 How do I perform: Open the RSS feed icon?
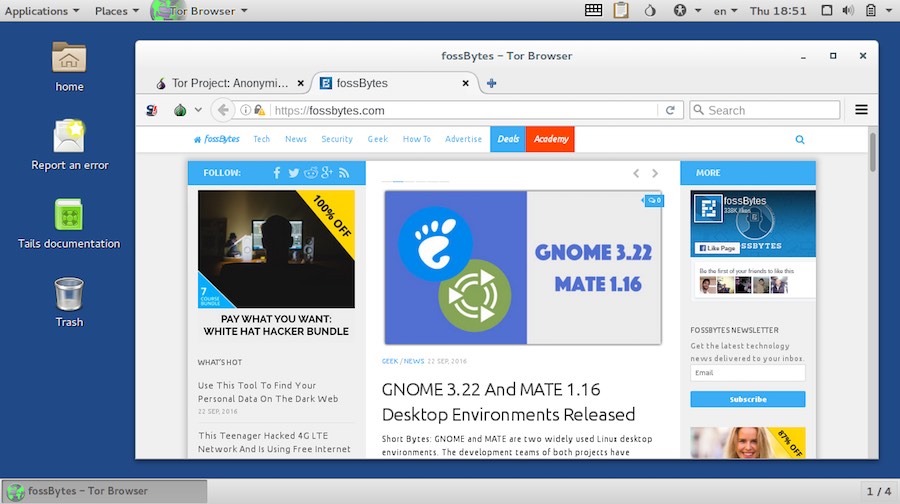click(x=344, y=173)
